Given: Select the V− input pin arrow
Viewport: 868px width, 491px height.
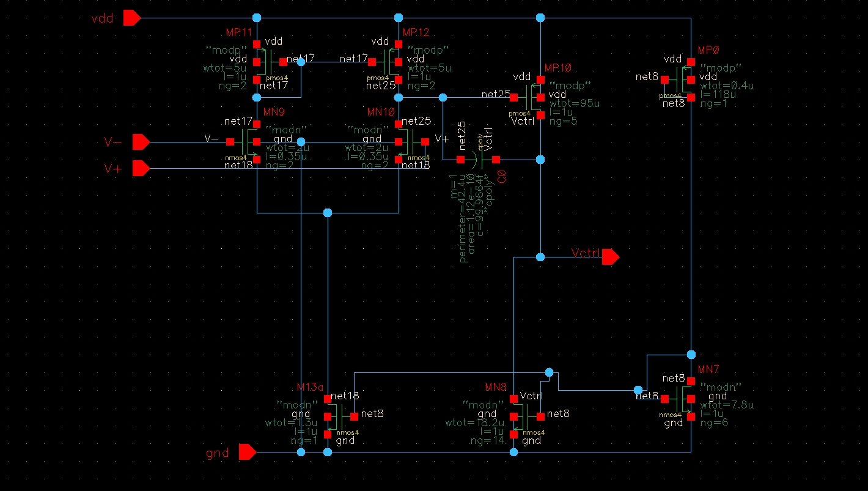Looking at the screenshot, I should pos(141,142).
